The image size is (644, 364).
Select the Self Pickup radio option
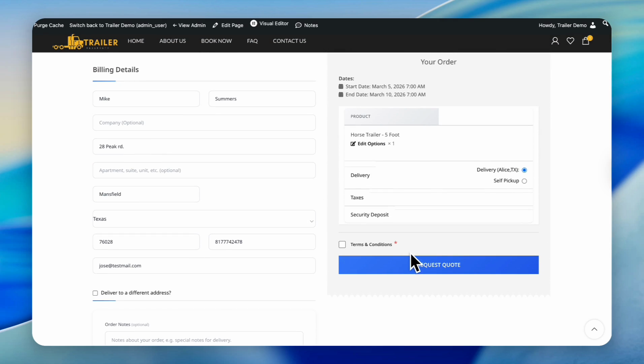[x=524, y=181]
